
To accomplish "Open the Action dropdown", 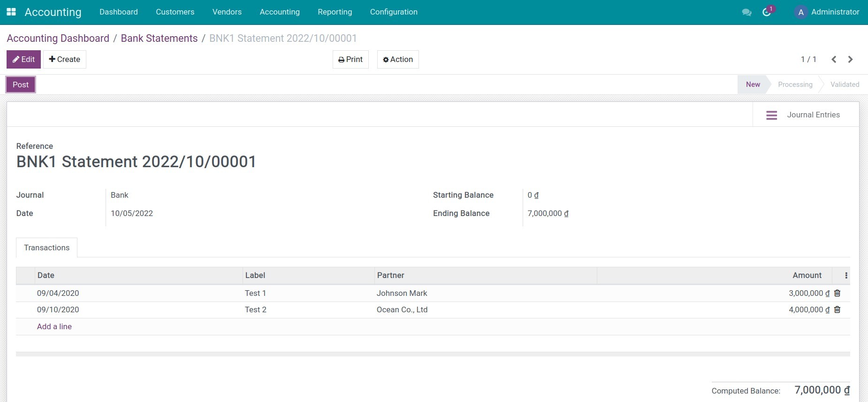I will [x=398, y=59].
